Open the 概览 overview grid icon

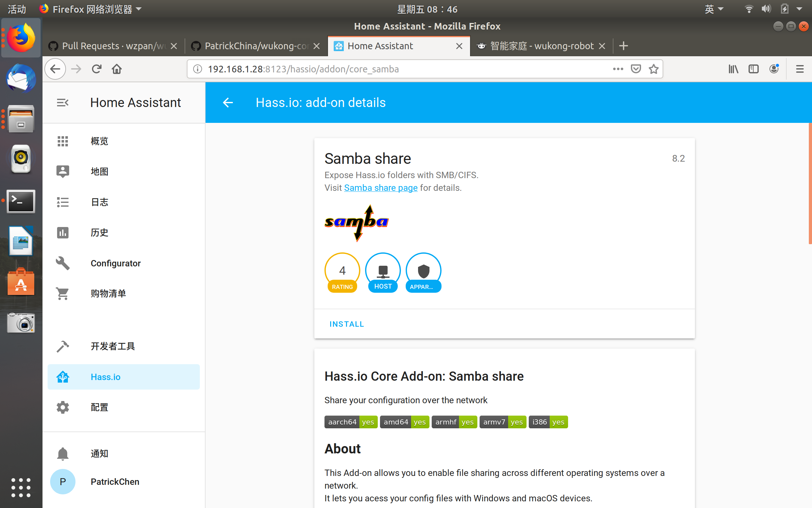tap(63, 141)
